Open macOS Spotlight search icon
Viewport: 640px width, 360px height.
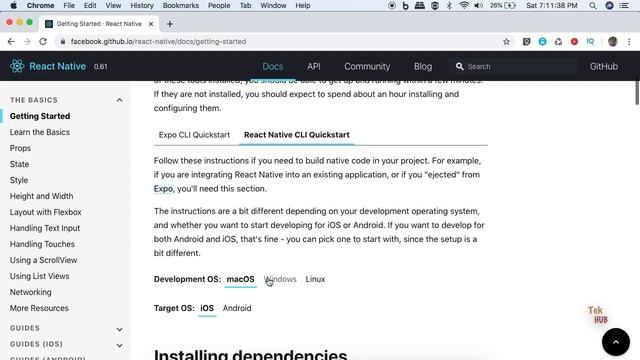pos(593,5)
